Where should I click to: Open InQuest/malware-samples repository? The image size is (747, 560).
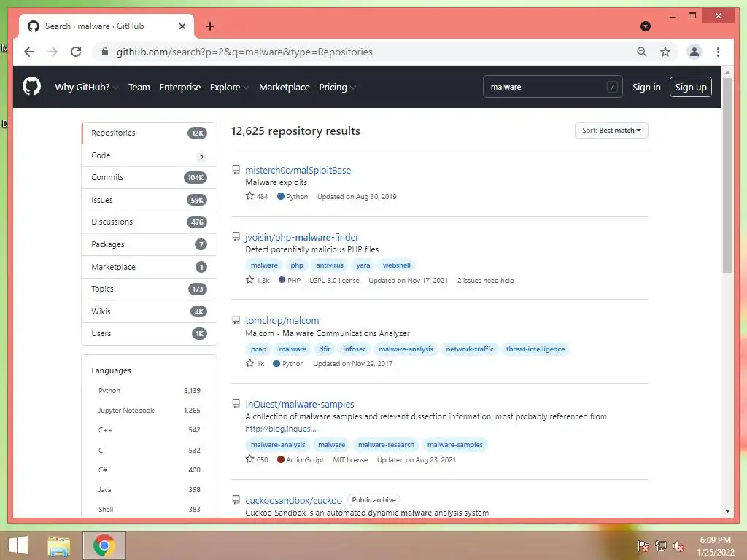point(300,404)
